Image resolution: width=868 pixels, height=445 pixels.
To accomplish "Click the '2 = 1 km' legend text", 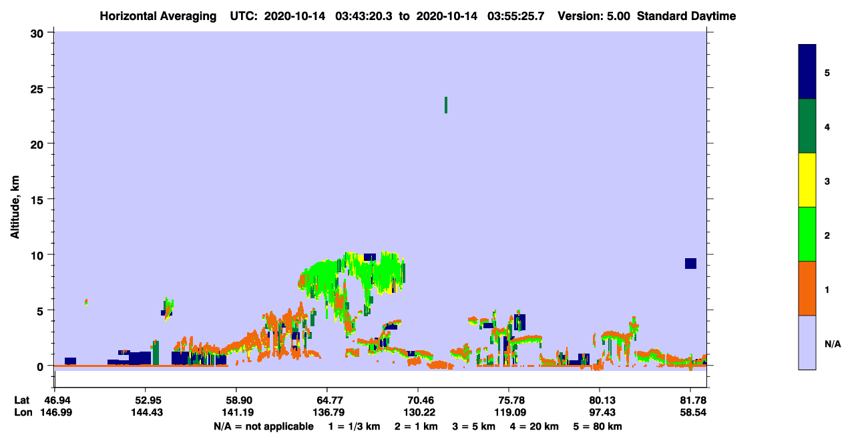I will (x=417, y=426).
